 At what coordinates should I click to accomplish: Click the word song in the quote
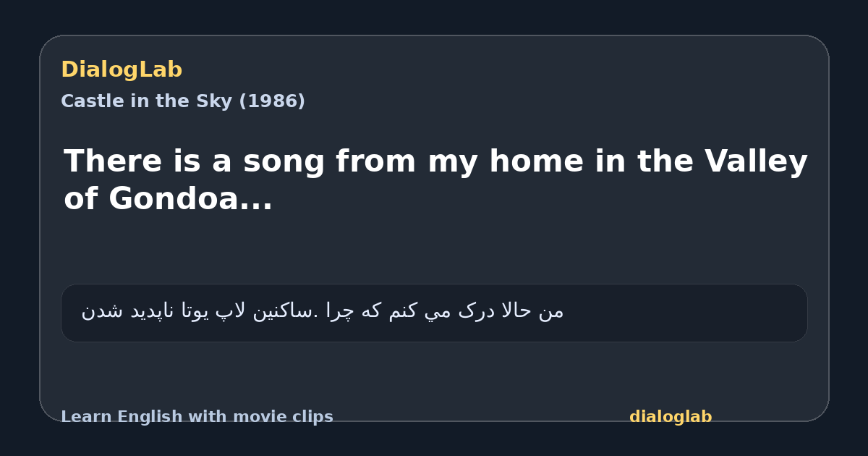point(284,161)
